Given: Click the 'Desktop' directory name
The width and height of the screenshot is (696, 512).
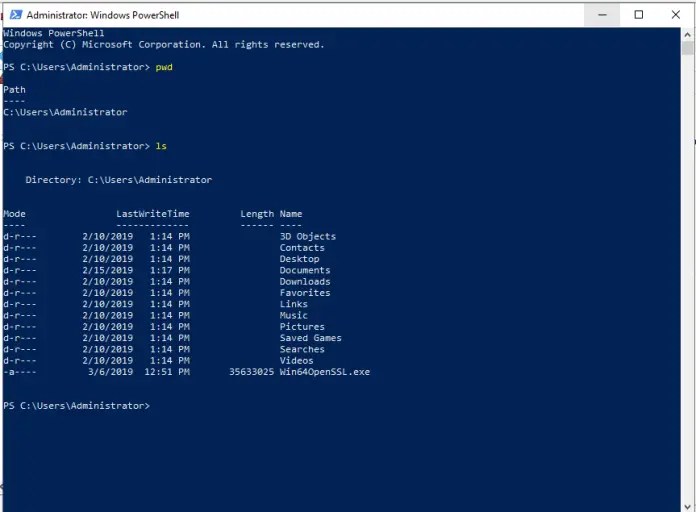Looking at the screenshot, I should pos(299,259).
